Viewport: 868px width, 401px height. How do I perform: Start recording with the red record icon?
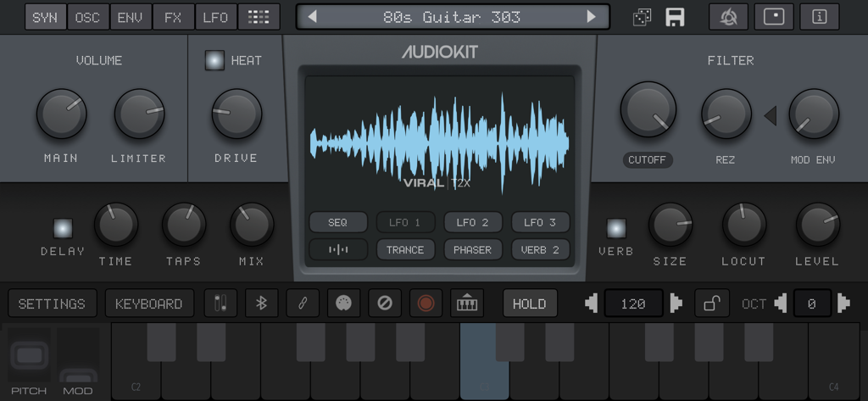tap(426, 303)
